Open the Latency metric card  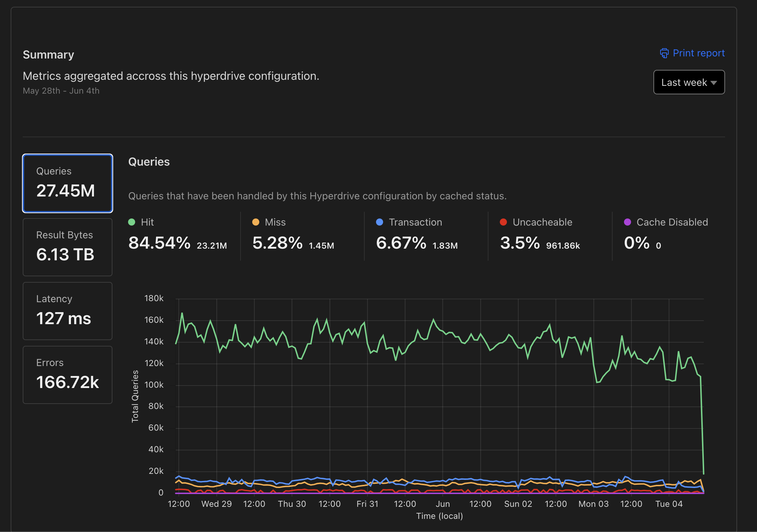point(67,311)
